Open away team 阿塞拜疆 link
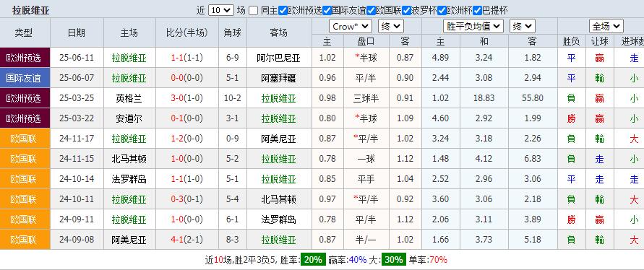The width and height of the screenshot is (644, 270). click(x=279, y=78)
